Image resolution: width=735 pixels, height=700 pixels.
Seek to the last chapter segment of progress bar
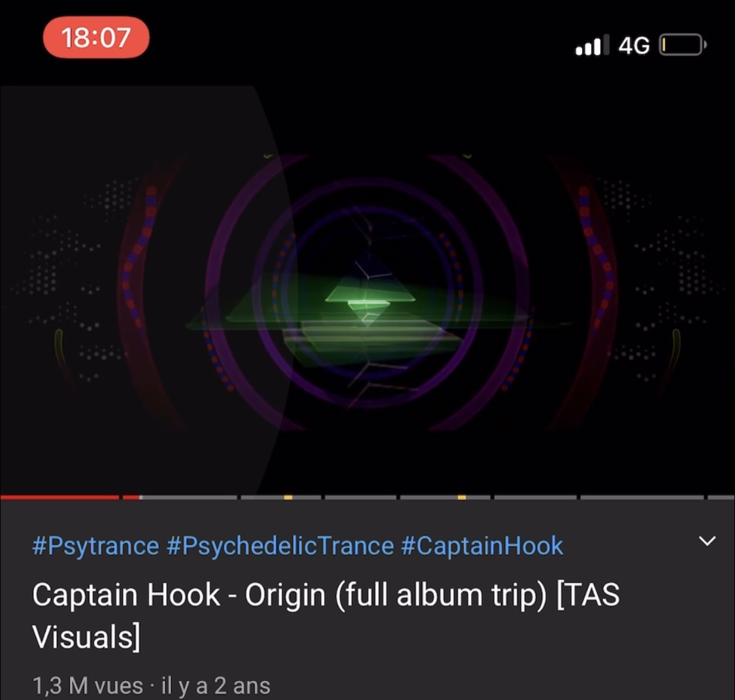click(x=721, y=497)
